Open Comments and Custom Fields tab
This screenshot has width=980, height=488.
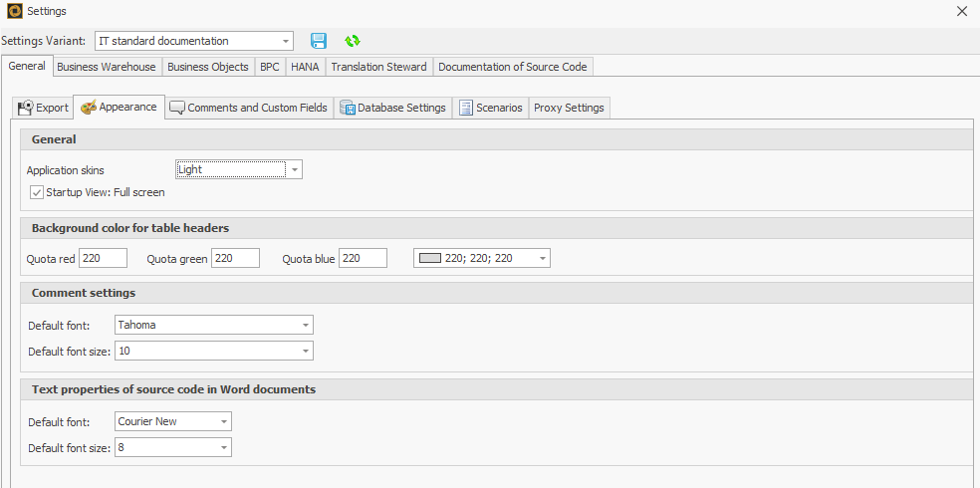click(248, 108)
